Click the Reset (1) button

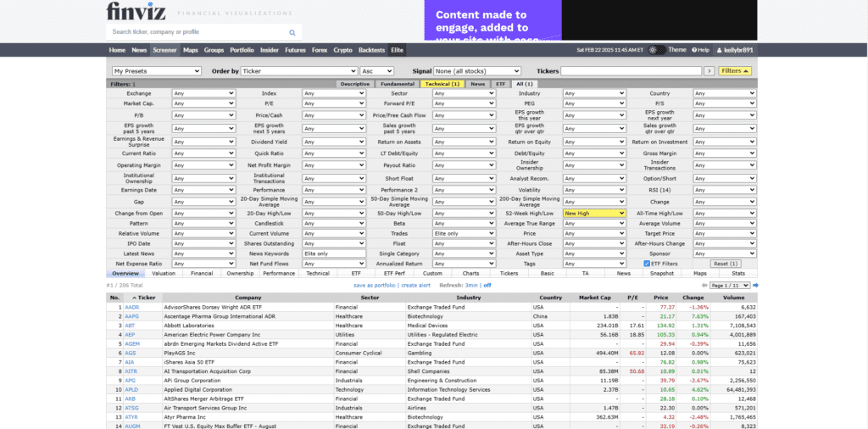[726, 264]
